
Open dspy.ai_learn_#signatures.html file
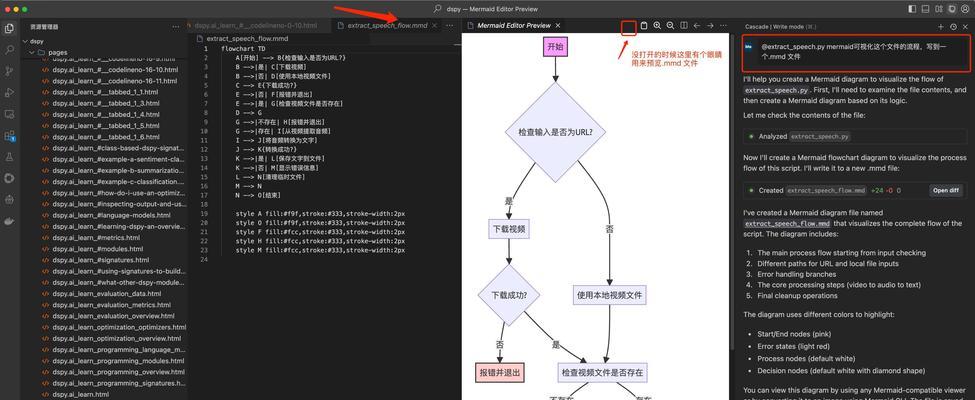click(x=101, y=260)
